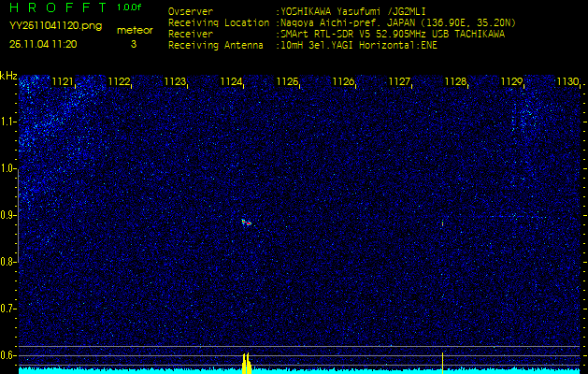Click the 0.7 frequency axis label
This screenshot has width=588, height=374.
[x=8, y=308]
